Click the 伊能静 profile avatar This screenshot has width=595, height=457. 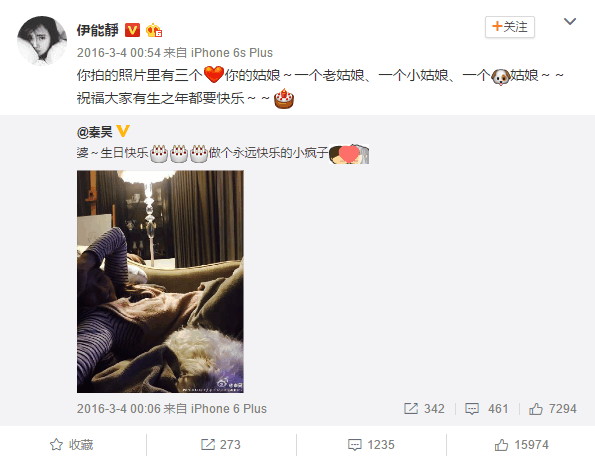tap(42, 41)
